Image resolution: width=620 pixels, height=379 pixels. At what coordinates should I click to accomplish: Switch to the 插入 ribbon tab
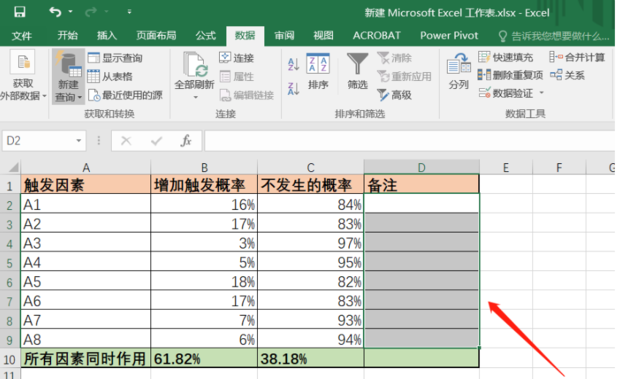(x=107, y=36)
